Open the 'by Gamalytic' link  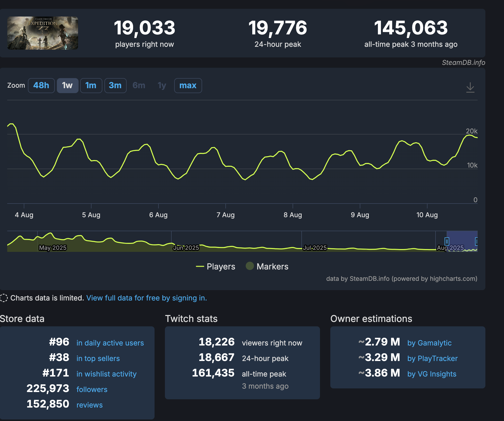429,343
